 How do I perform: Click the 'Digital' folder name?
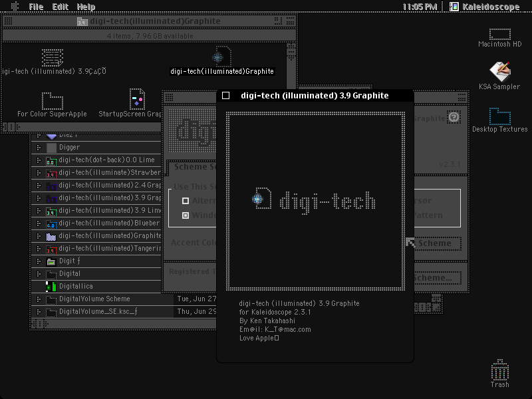point(70,274)
